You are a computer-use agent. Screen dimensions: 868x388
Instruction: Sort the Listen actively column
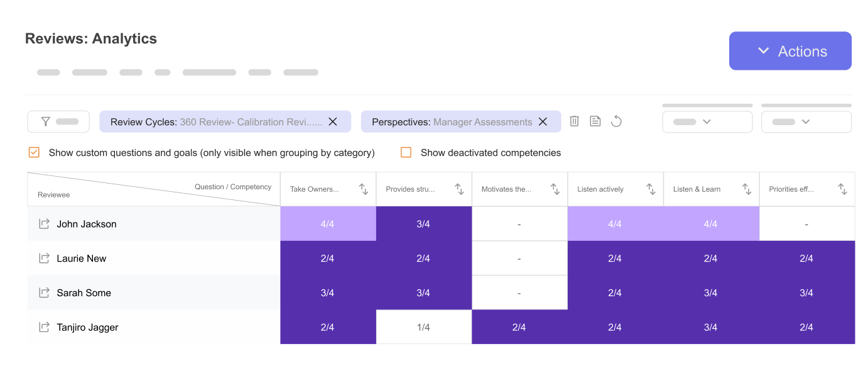(x=650, y=189)
